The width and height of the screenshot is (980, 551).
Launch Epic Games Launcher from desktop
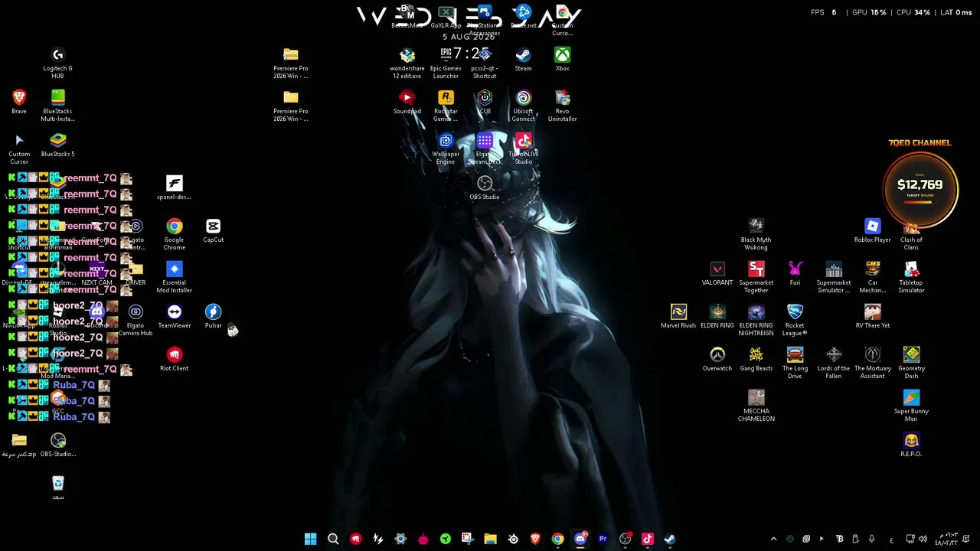coord(446,55)
